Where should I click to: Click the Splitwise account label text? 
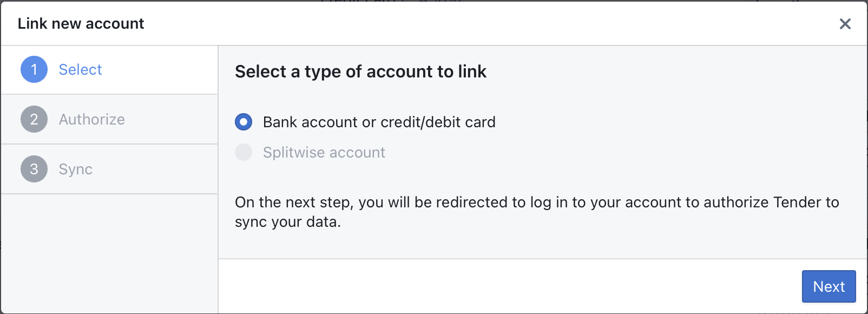click(x=323, y=152)
